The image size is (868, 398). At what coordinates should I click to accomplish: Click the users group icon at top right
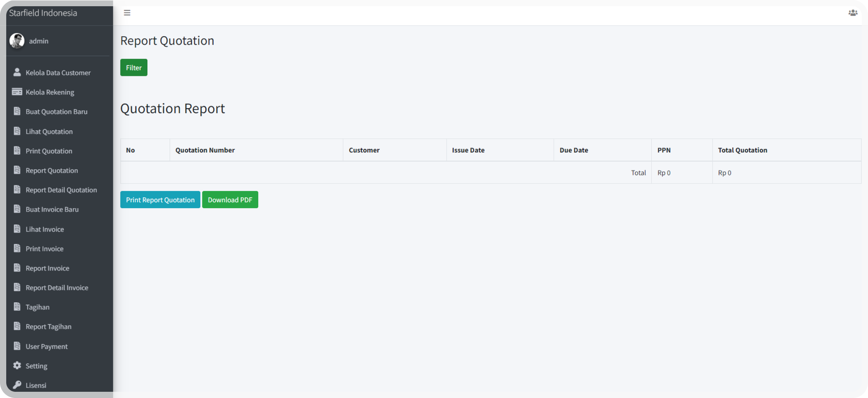(x=852, y=13)
